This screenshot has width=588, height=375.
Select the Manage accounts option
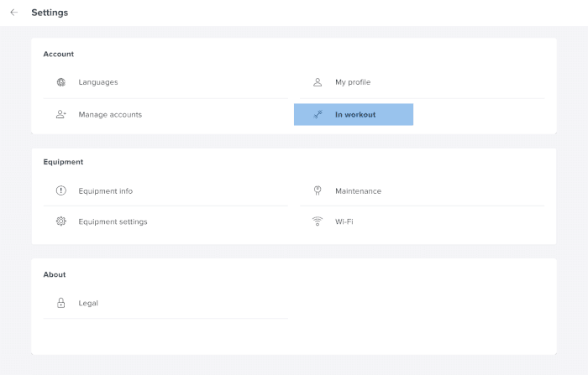pos(110,114)
